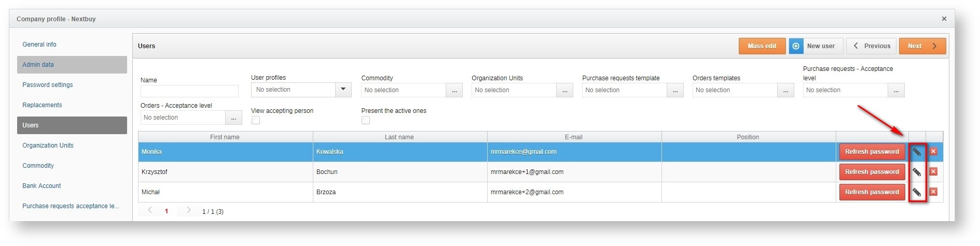Viewport: 980px width, 246px height.
Task: Click the Name filter input field
Action: (x=189, y=92)
